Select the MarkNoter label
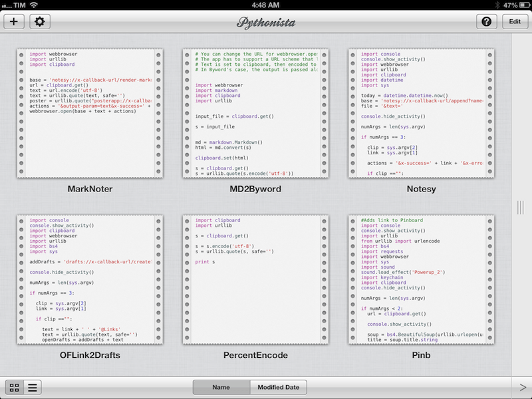This screenshot has width=532, height=399. (x=90, y=189)
